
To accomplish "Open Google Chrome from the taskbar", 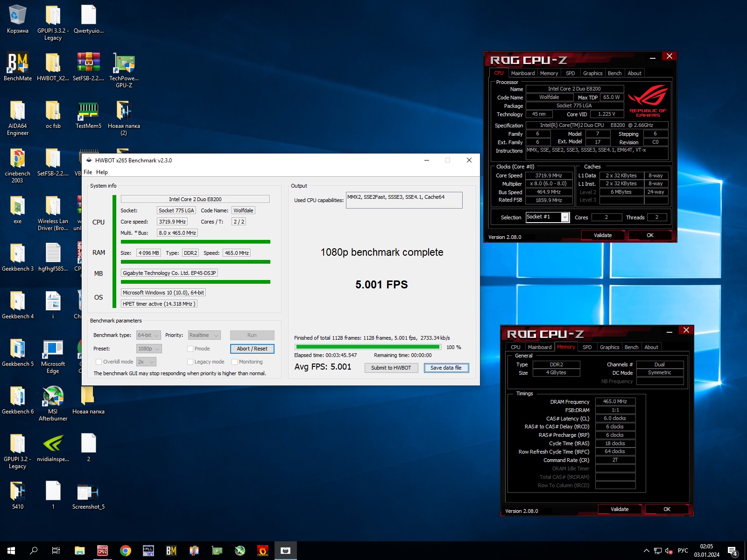I will (126, 551).
